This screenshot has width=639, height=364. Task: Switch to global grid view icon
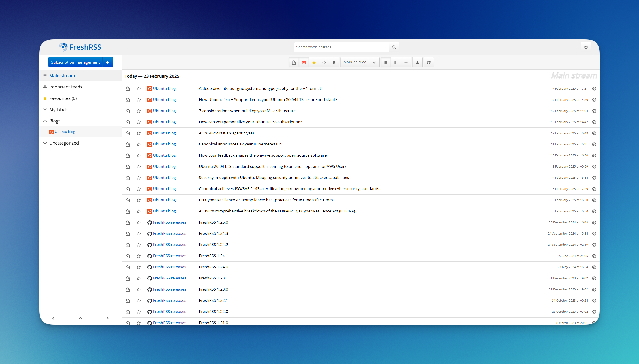(396, 62)
